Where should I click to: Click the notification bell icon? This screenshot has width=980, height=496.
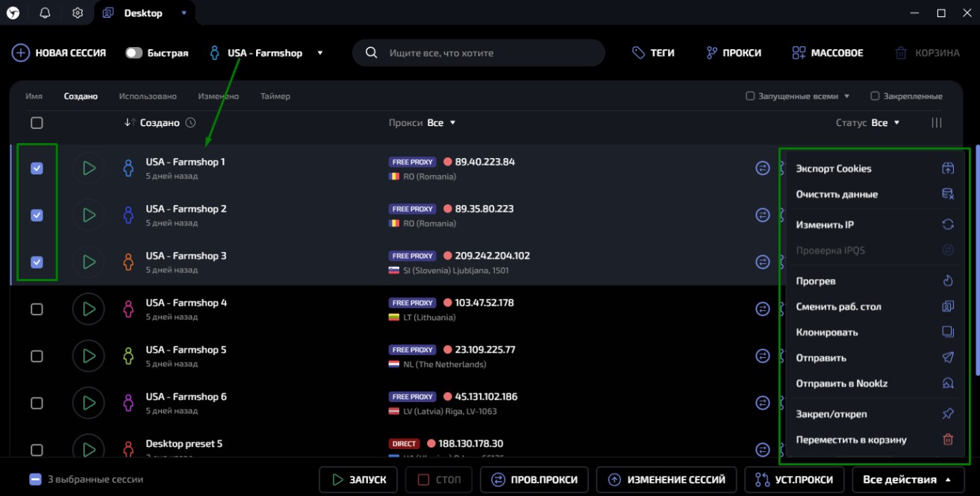point(46,13)
